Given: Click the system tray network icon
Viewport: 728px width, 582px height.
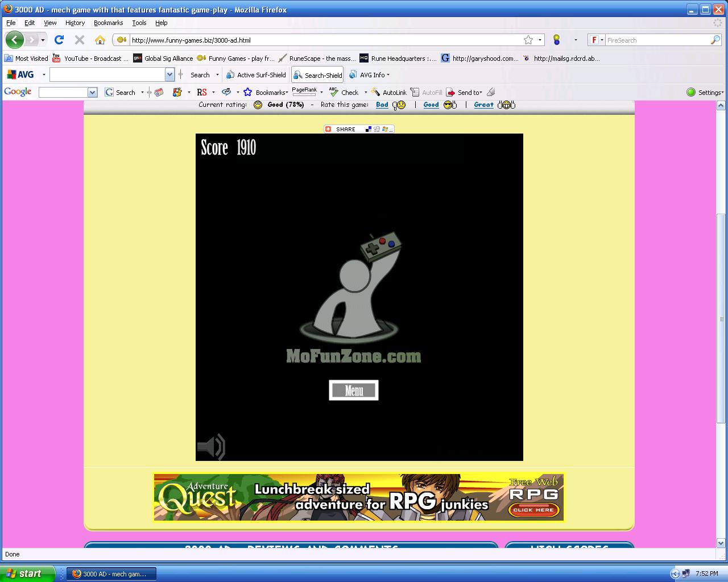Looking at the screenshot, I should pos(686,573).
